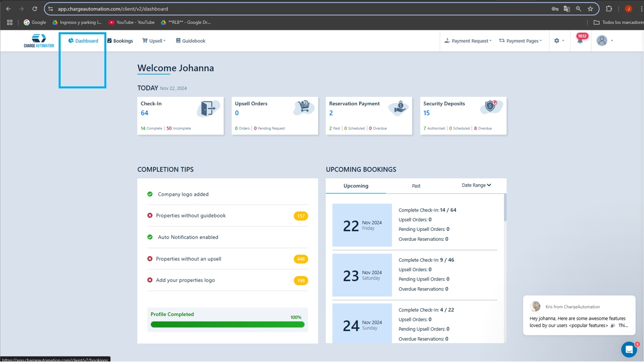644x363 pixels.
Task: Open the Security Deposits count 15
Action: (426, 113)
